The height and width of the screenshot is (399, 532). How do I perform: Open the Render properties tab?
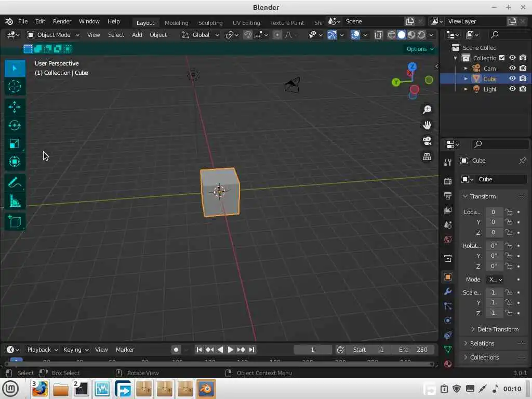(x=448, y=181)
